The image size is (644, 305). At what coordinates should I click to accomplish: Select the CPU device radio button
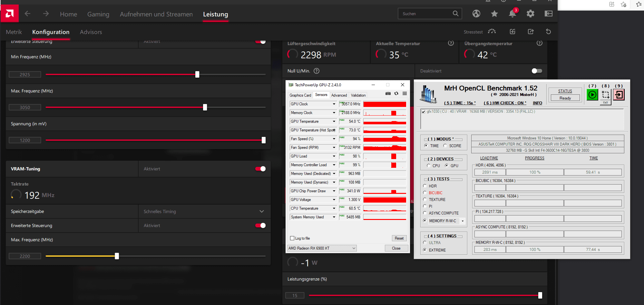(428, 166)
